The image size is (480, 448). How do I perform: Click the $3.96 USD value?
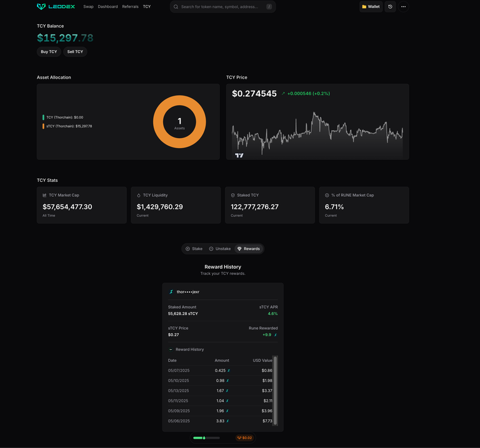click(267, 411)
